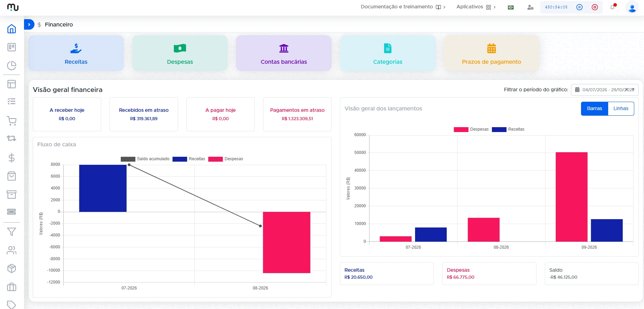Open the Contas bancárias card

click(284, 53)
